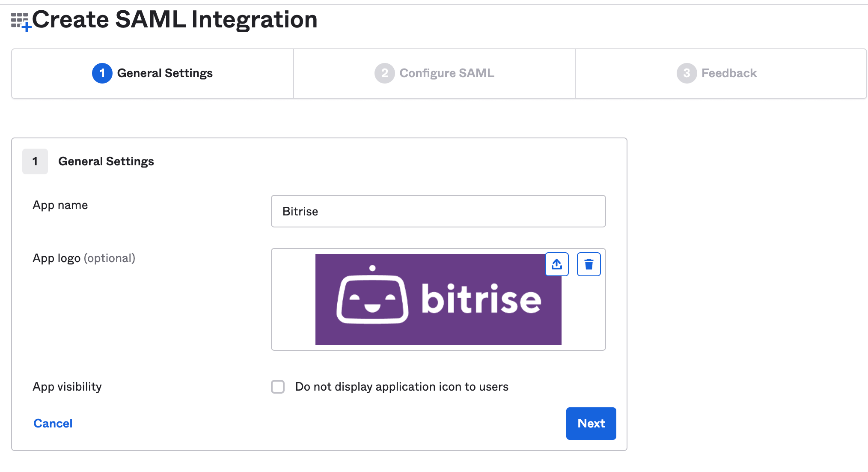Viewport: 868px width, 472px height.
Task: Click the Cancel link
Action: coord(53,424)
